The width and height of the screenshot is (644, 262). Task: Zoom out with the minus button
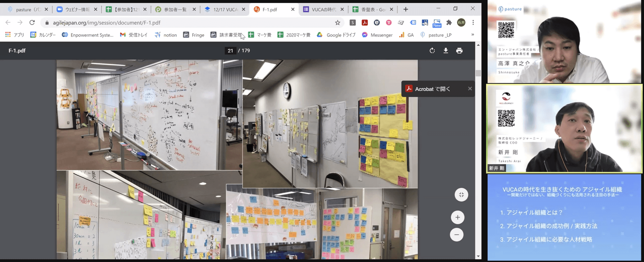point(457,235)
